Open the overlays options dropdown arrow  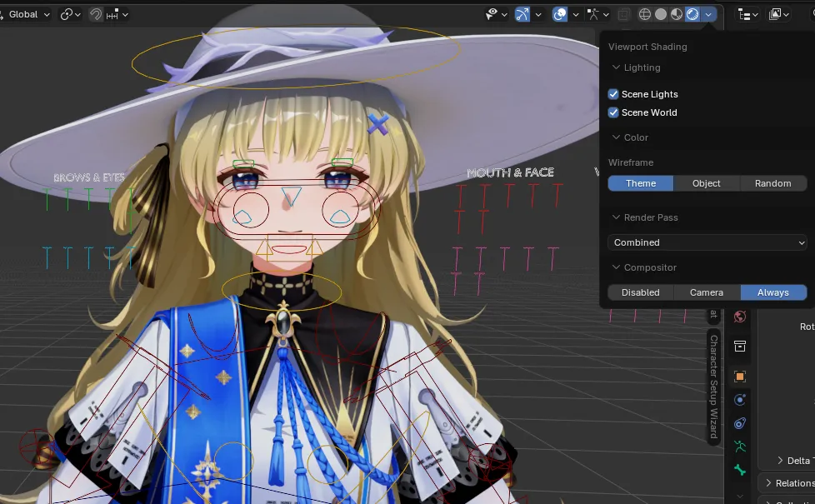(x=576, y=14)
